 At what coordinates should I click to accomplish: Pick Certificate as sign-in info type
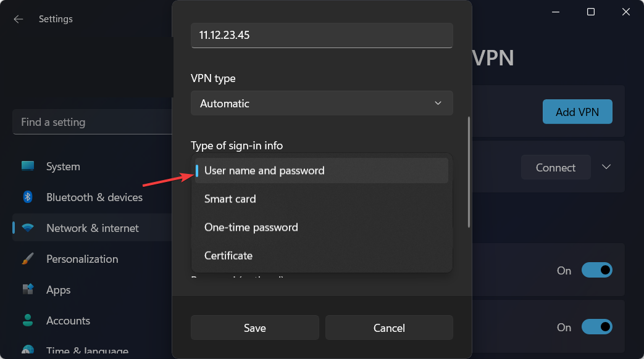(x=322, y=255)
